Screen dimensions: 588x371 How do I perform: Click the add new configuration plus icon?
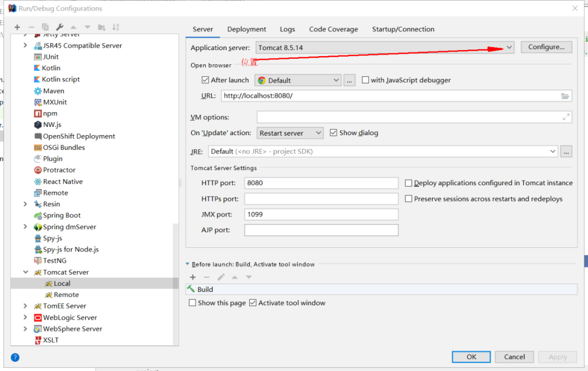pyautogui.click(x=17, y=27)
